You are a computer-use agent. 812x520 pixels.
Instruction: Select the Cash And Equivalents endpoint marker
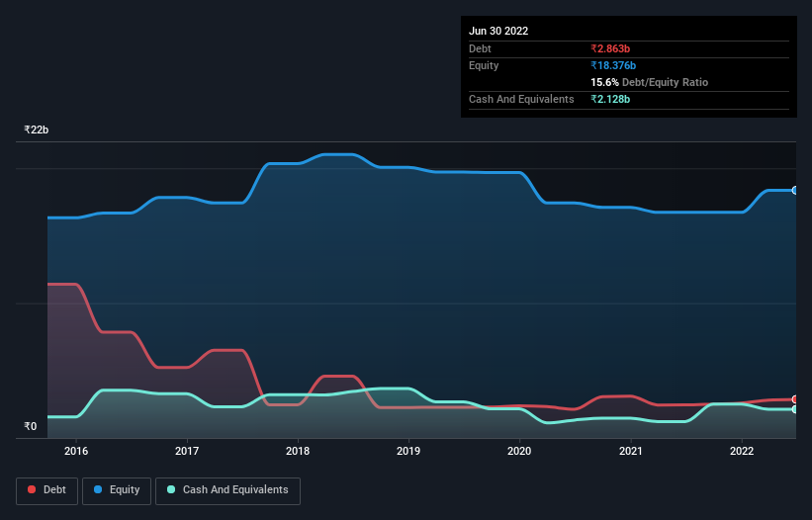795,409
